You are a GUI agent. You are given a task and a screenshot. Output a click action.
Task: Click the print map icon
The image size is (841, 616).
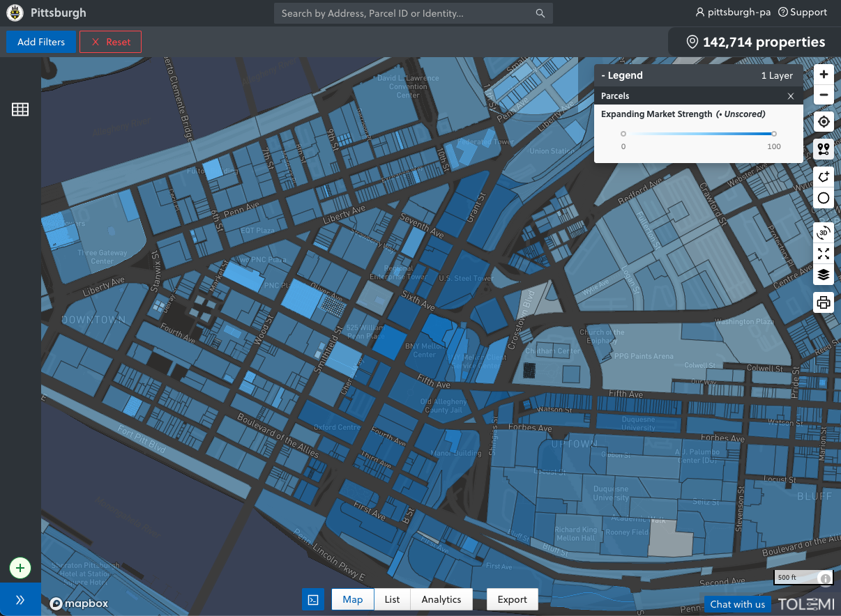click(x=824, y=302)
